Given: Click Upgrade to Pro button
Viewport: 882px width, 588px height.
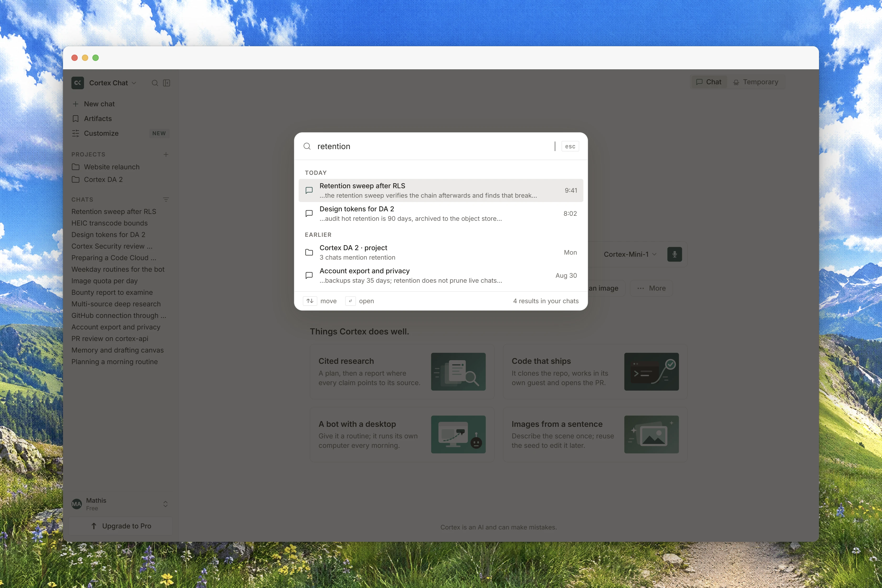Looking at the screenshot, I should click(121, 526).
